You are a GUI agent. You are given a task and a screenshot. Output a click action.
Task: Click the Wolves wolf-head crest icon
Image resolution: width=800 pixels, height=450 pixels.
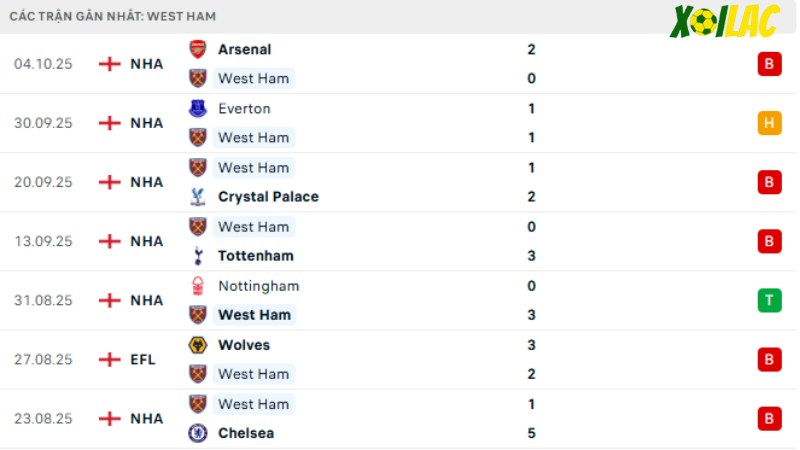[198, 345]
